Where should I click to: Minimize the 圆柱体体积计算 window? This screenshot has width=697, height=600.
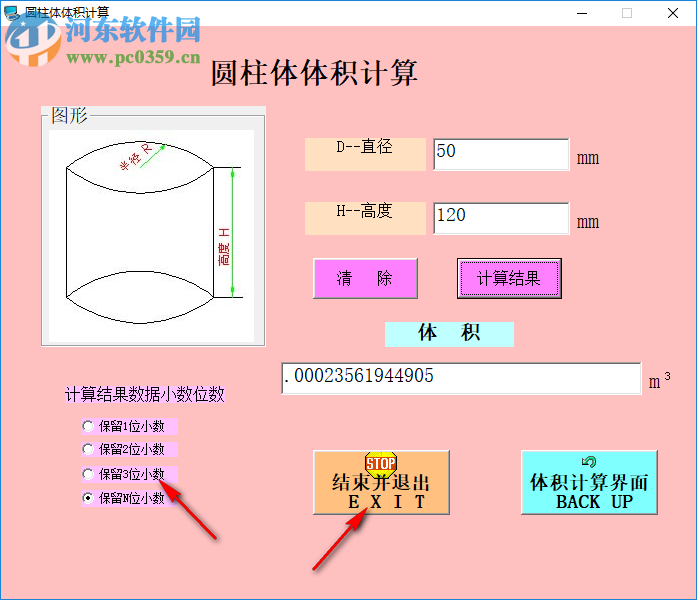(582, 13)
